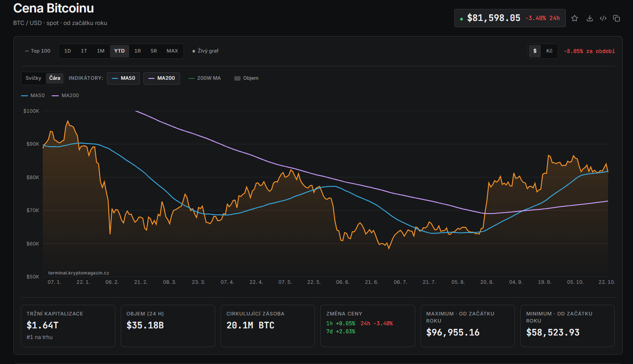Click the Cena Bitcoinu heading

[x=53, y=8]
